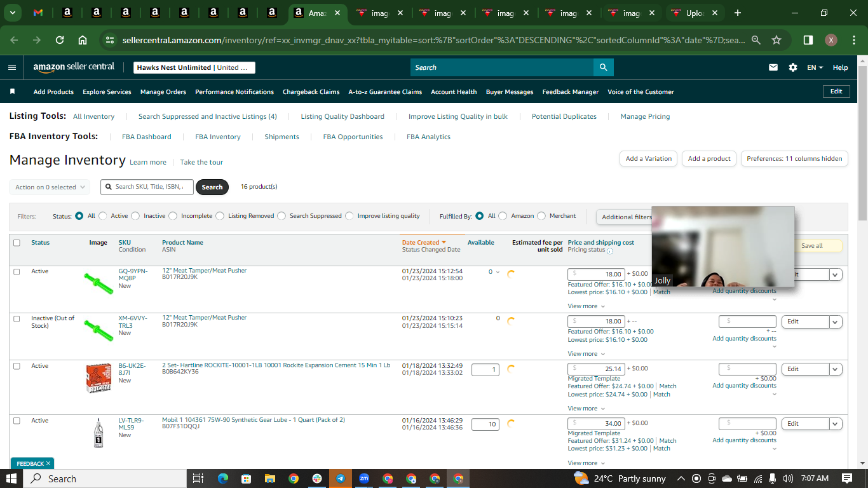Screen dimensions: 868x488
Task: Open the Action on 0 selected dropdown
Action: (x=50, y=187)
